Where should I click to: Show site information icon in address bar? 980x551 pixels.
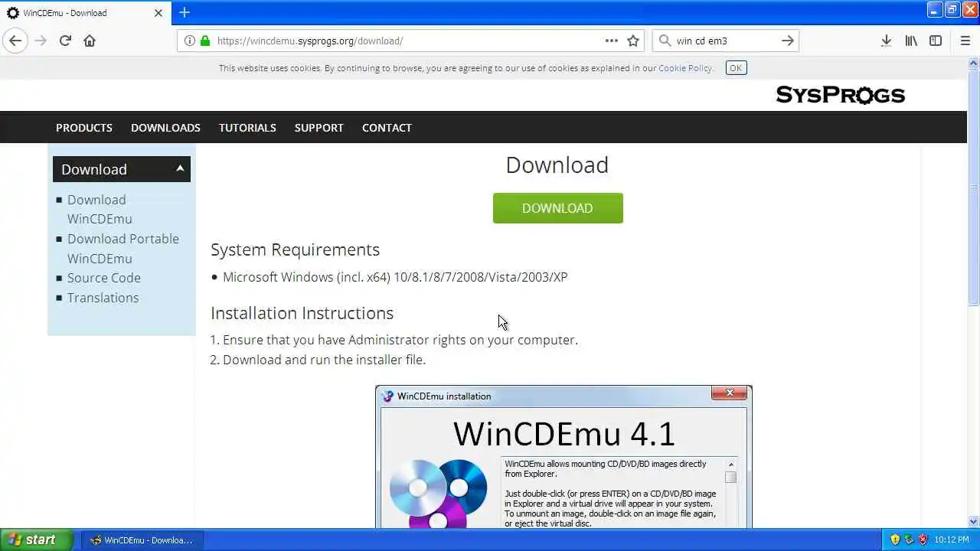click(190, 41)
